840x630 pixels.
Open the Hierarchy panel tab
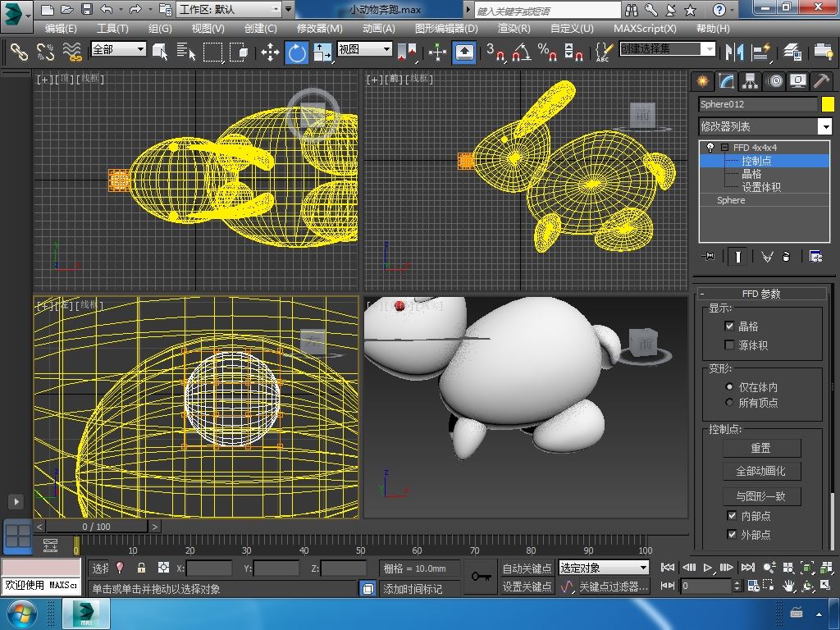[750, 81]
